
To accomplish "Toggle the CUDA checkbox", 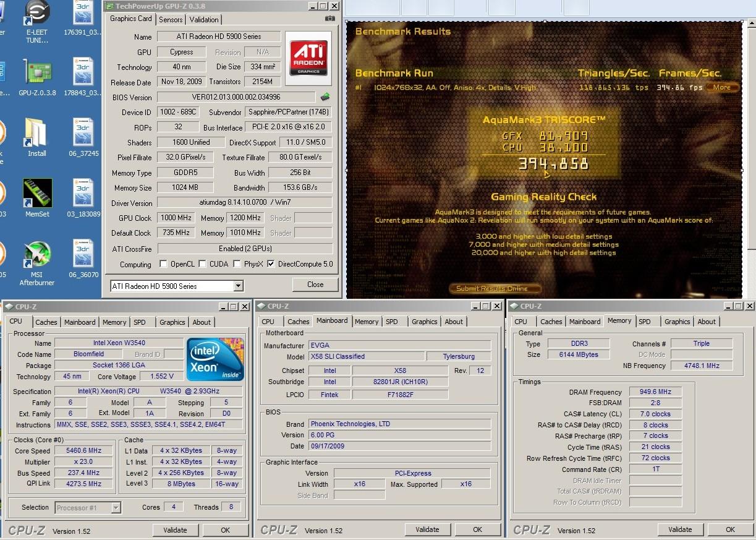I will [x=203, y=264].
